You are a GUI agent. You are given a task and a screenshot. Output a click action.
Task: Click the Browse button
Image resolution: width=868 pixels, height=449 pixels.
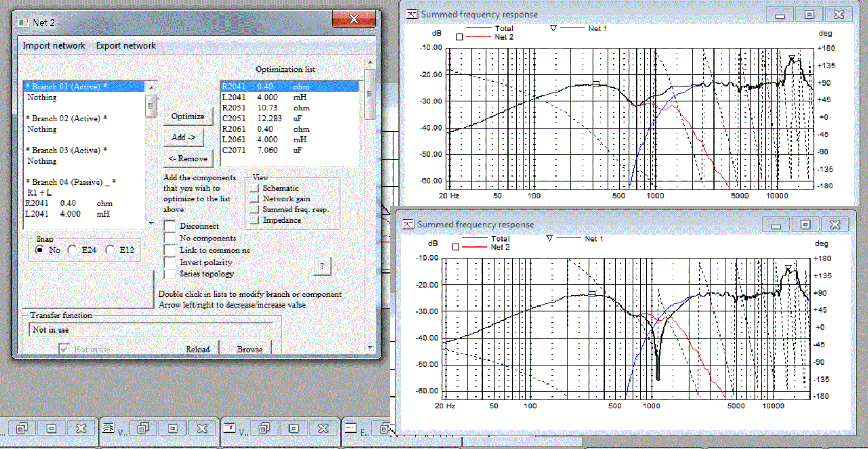250,349
